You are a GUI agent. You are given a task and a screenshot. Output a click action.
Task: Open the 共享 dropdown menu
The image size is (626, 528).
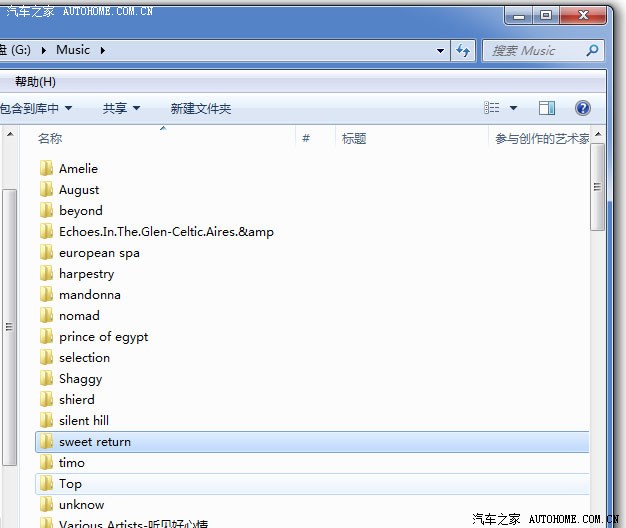click(121, 108)
